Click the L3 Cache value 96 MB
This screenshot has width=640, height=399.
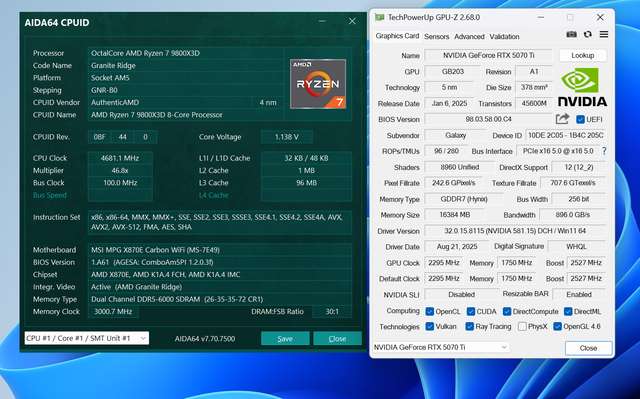(x=306, y=183)
